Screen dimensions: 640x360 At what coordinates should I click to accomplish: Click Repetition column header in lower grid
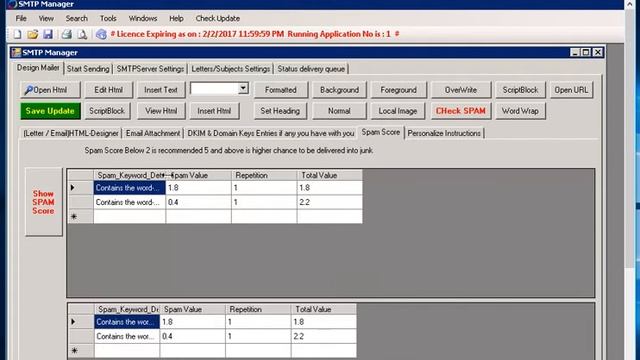point(258,309)
